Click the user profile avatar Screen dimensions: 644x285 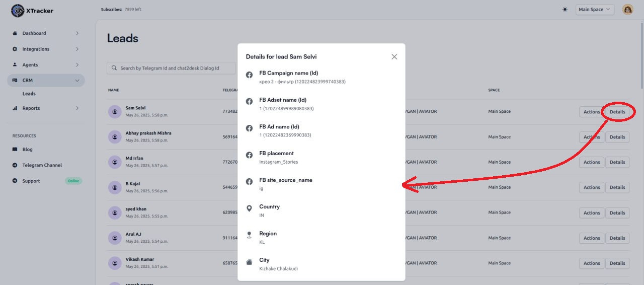click(x=627, y=10)
